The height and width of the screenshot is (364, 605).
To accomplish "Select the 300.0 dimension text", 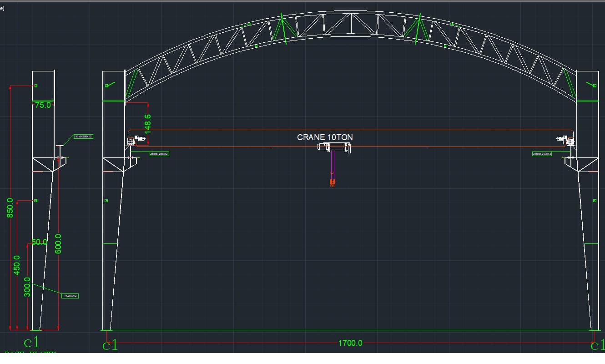I will pos(27,287).
